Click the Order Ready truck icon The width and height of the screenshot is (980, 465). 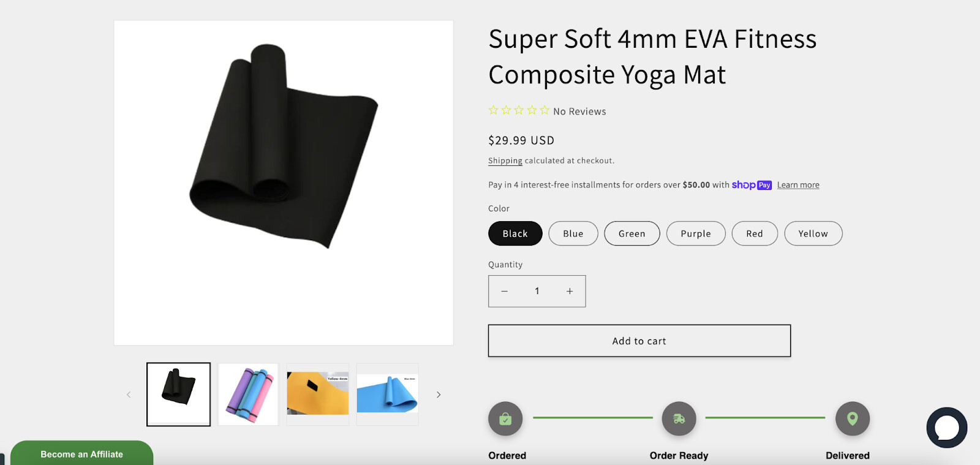tap(679, 418)
